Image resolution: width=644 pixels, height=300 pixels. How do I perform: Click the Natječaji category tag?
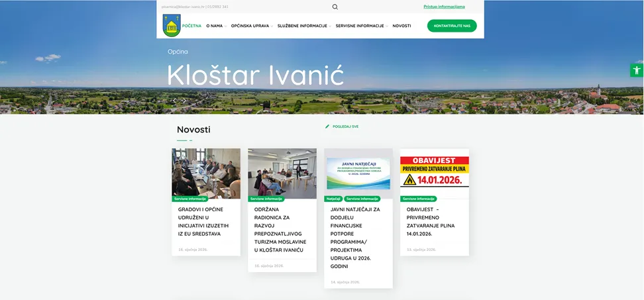[333, 199]
